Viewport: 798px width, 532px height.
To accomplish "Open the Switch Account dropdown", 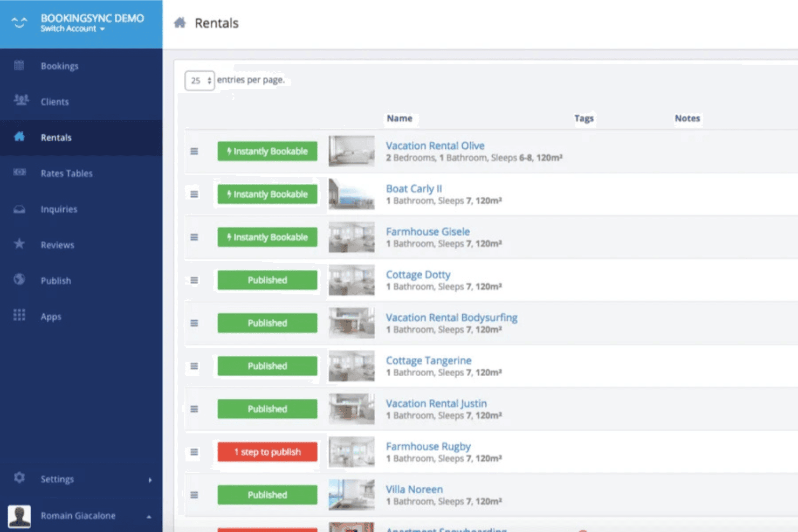I will (72, 29).
